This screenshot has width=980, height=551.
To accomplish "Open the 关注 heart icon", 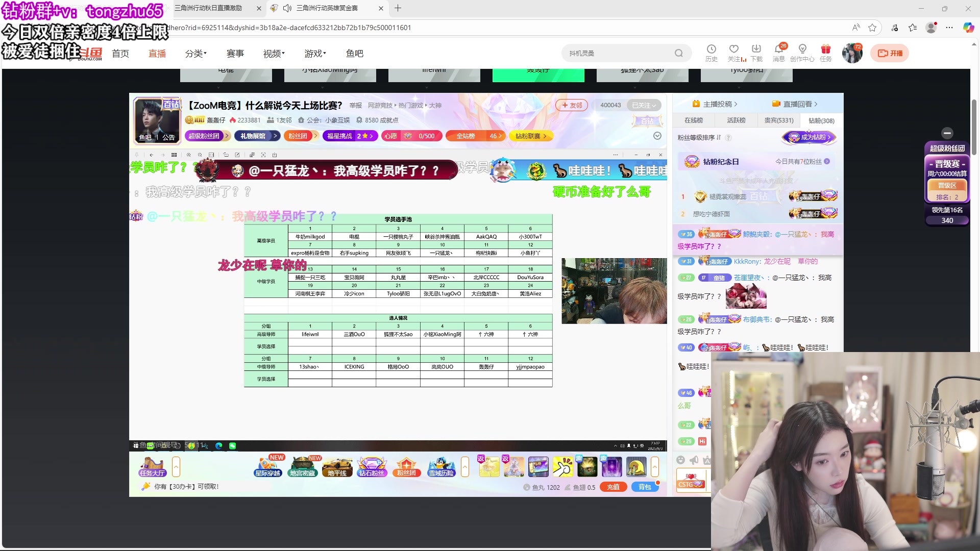I will (734, 53).
